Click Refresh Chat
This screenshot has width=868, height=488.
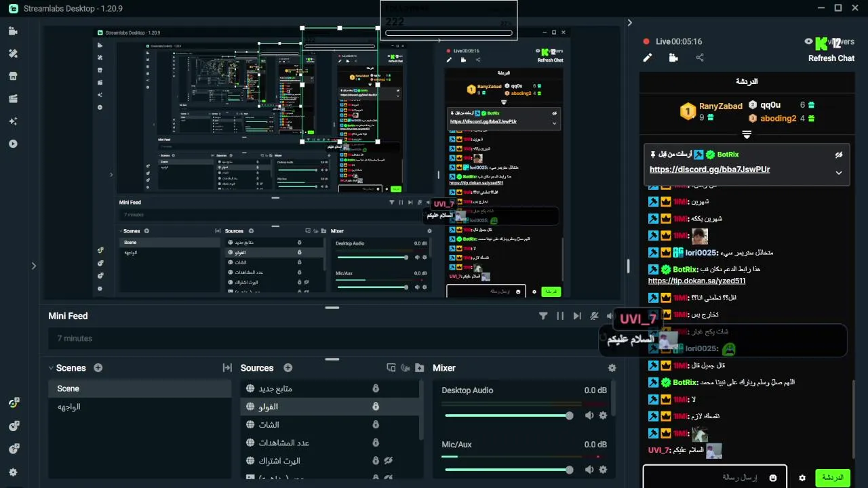pos(831,58)
